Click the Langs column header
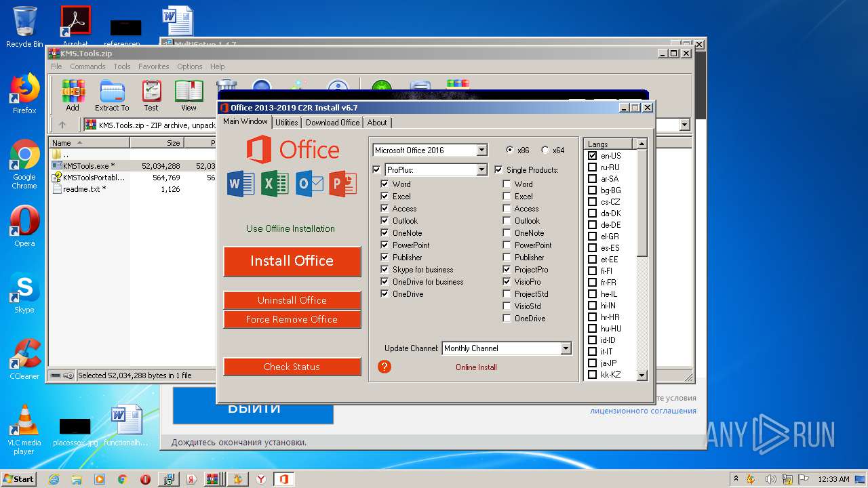The width and height of the screenshot is (868, 488). coord(608,144)
